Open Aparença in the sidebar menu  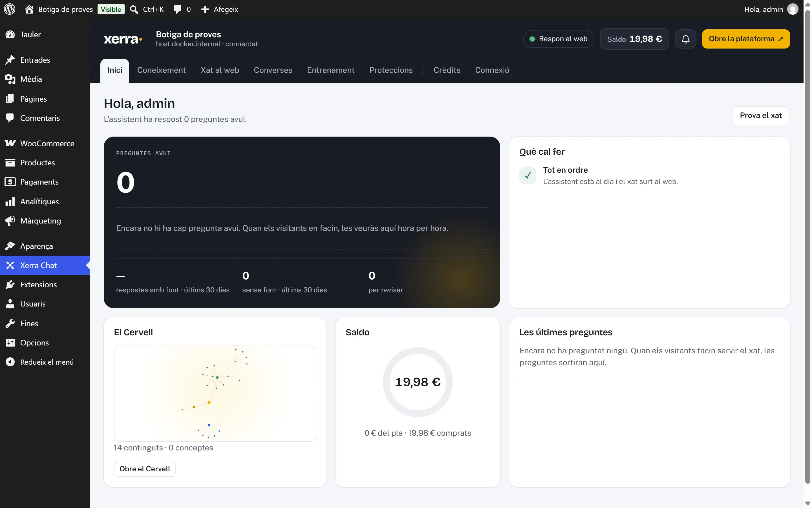pyautogui.click(x=45, y=246)
